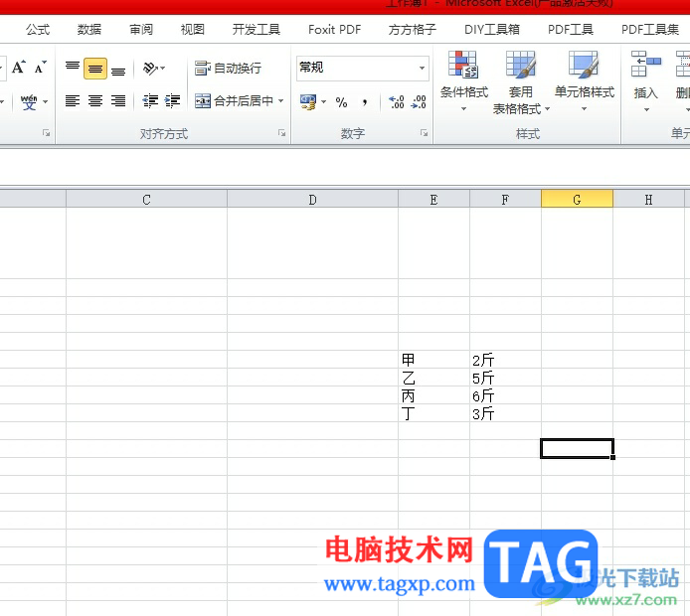Switch to the 数据 tab

89,30
